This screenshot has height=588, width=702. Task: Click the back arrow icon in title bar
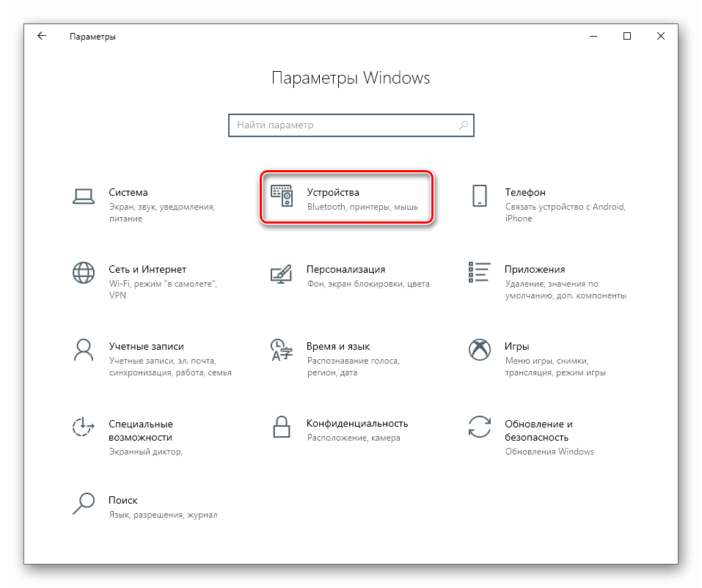tap(42, 36)
